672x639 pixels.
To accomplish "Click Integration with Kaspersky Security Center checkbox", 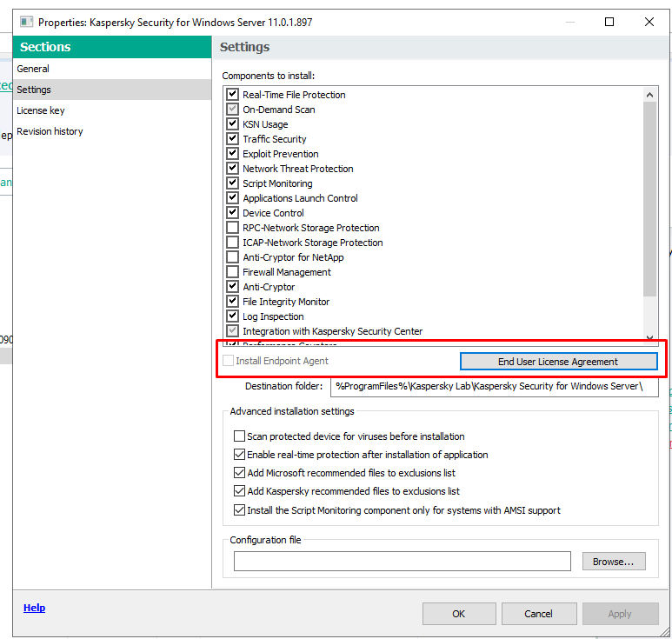I will [x=232, y=331].
